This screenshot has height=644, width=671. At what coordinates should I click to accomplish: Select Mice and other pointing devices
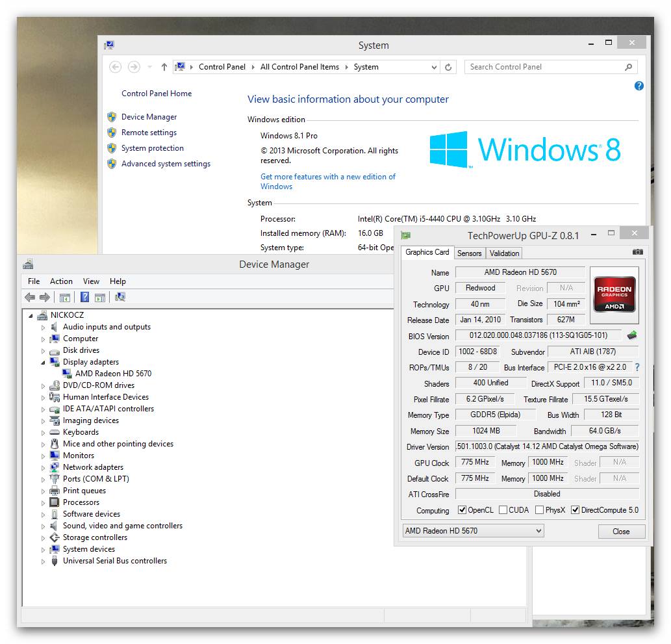coord(118,444)
